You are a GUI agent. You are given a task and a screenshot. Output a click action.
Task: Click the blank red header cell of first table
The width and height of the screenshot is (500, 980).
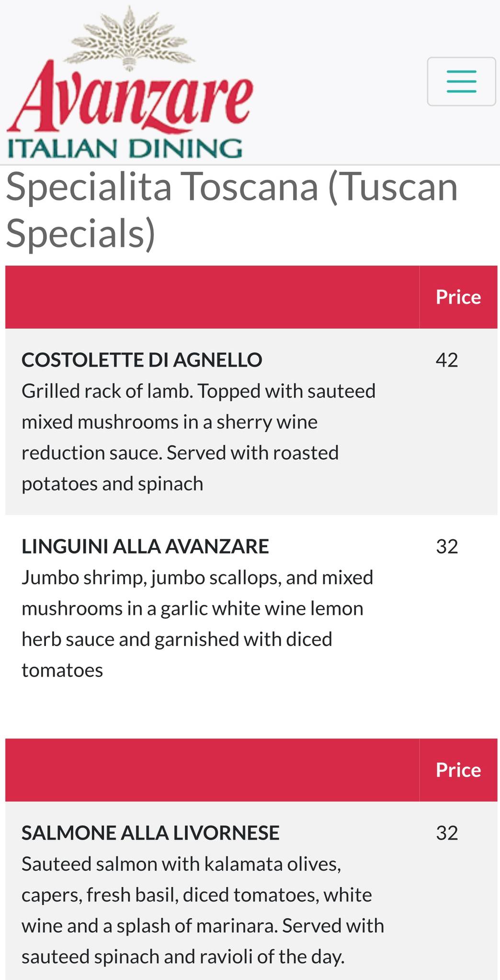coord(212,297)
